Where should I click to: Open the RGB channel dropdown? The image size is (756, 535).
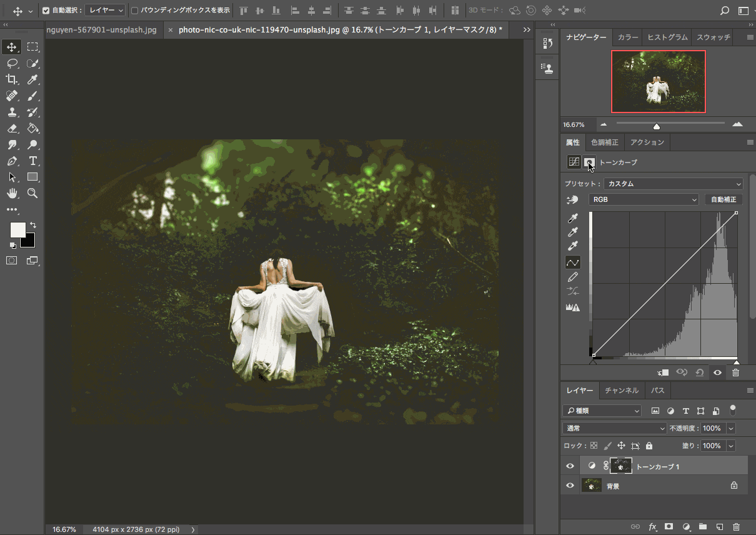pos(644,199)
